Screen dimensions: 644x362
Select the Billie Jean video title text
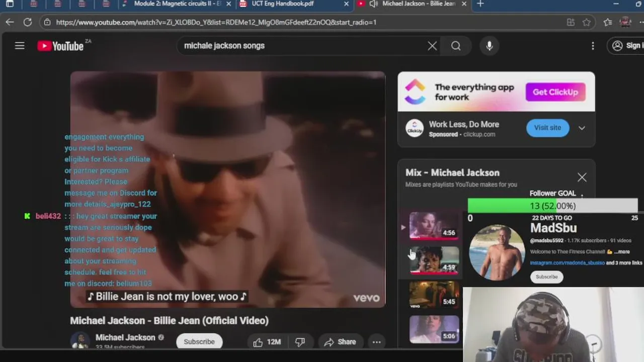(x=169, y=320)
